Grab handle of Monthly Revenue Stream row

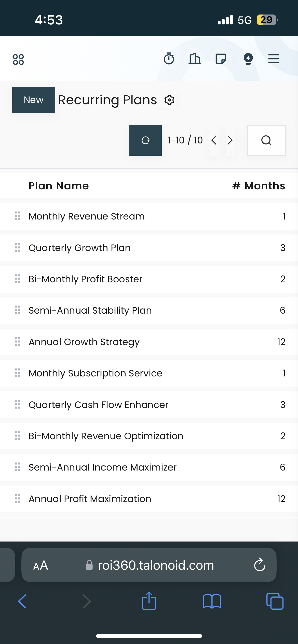point(17,216)
